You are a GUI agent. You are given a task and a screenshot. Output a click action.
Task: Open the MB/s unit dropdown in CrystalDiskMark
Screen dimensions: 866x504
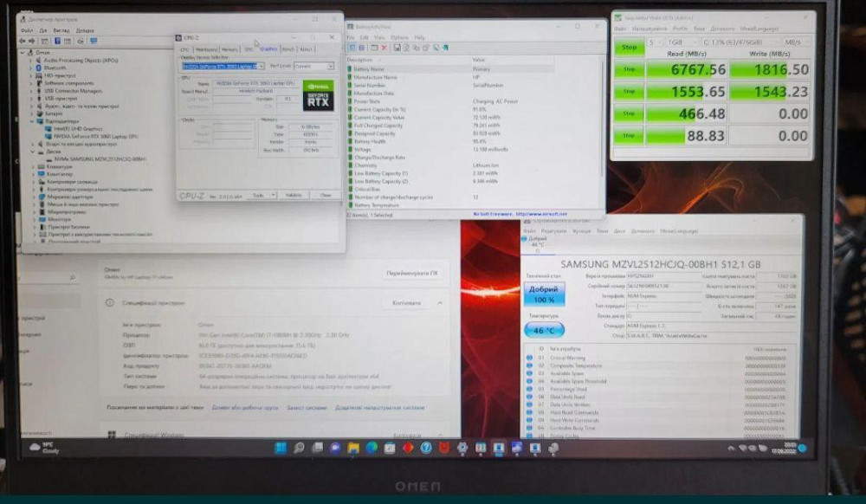(792, 42)
